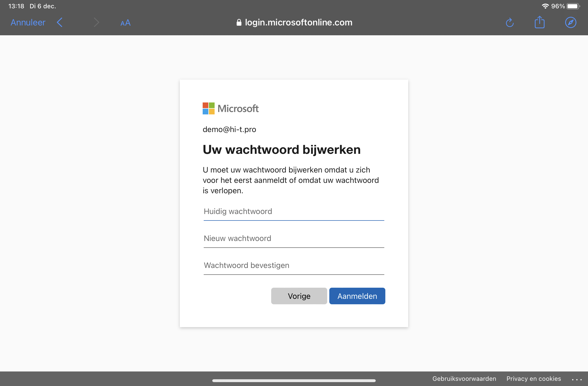Click the "U moet uw wachtwoord bijwerken" description
The height and width of the screenshot is (386, 588).
(x=291, y=180)
